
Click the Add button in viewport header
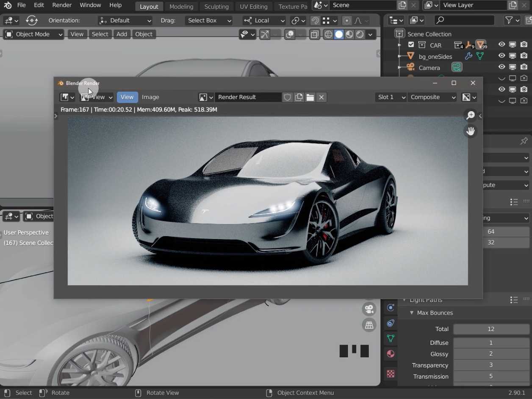point(122,34)
